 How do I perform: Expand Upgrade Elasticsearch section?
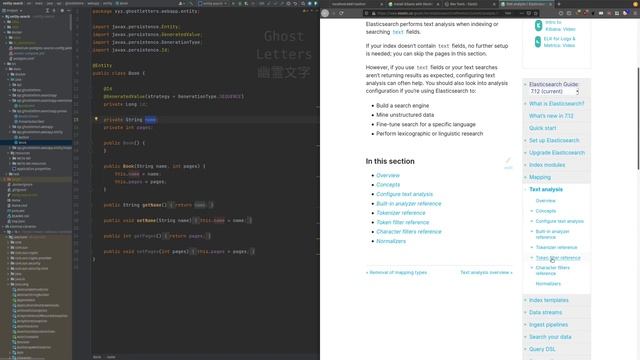525,153
